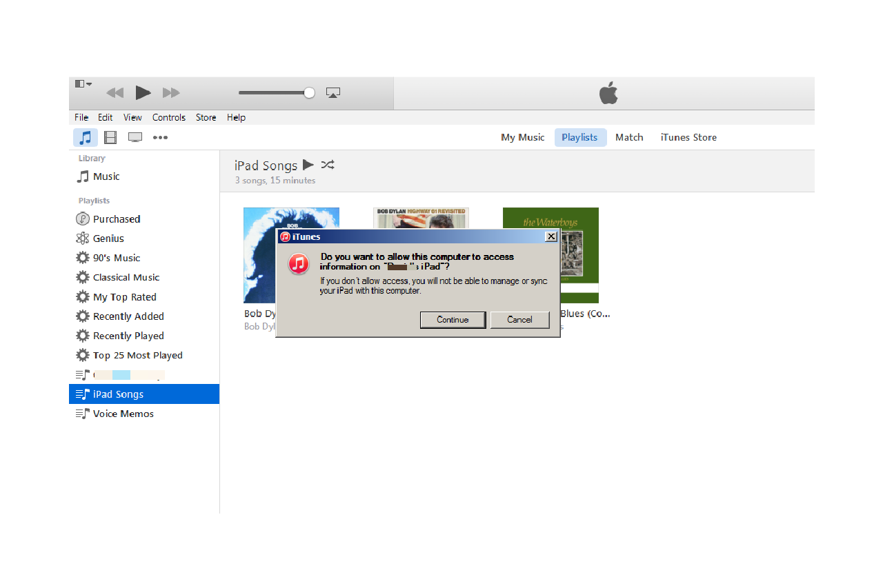The height and width of the screenshot is (588, 883).
Task: Shuffle the iPad Songs playlist
Action: click(x=328, y=165)
